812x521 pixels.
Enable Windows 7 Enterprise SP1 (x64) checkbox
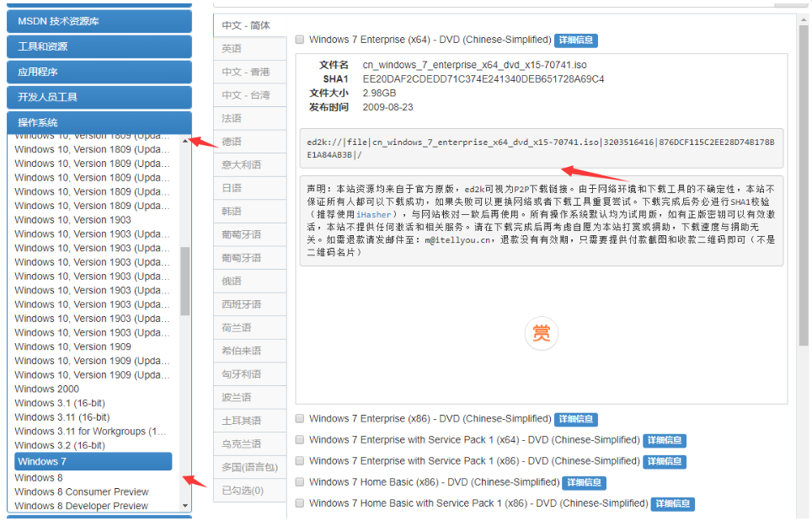[x=301, y=440]
